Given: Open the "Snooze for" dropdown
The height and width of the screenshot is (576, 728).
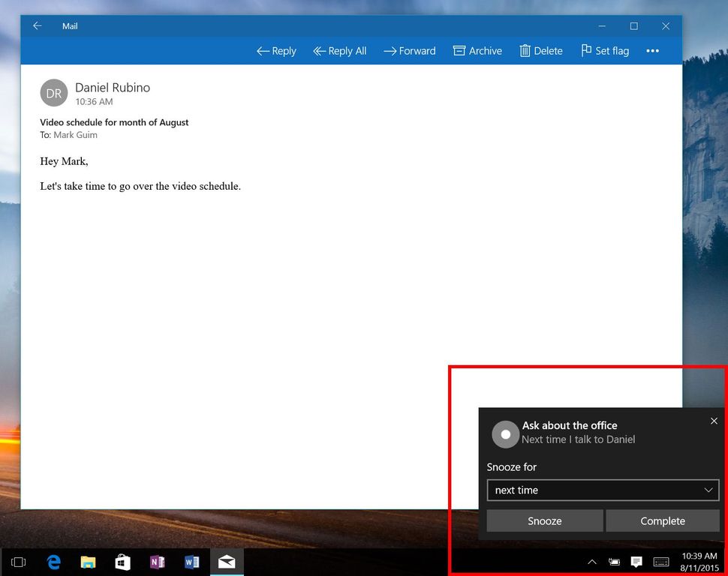Looking at the screenshot, I should pyautogui.click(x=602, y=490).
